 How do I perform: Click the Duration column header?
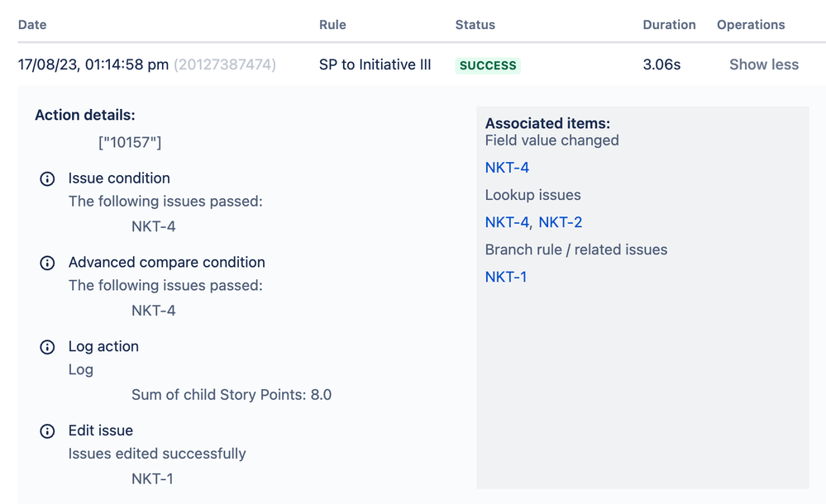(669, 25)
